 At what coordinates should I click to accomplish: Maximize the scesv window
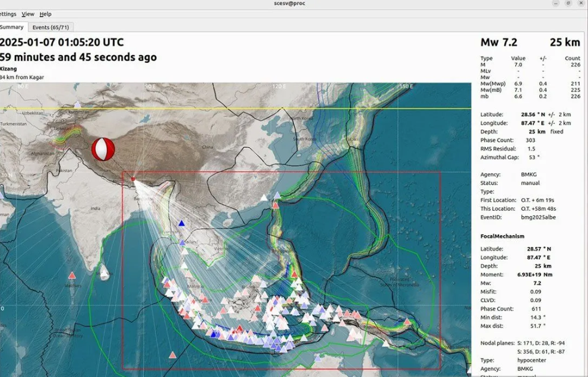pyautogui.click(x=567, y=4)
